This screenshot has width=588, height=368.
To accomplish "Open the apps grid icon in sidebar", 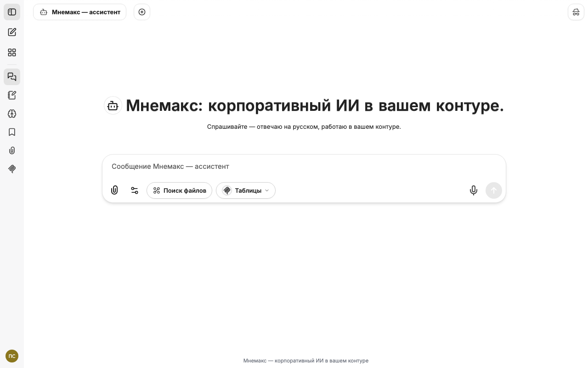I will [x=12, y=52].
